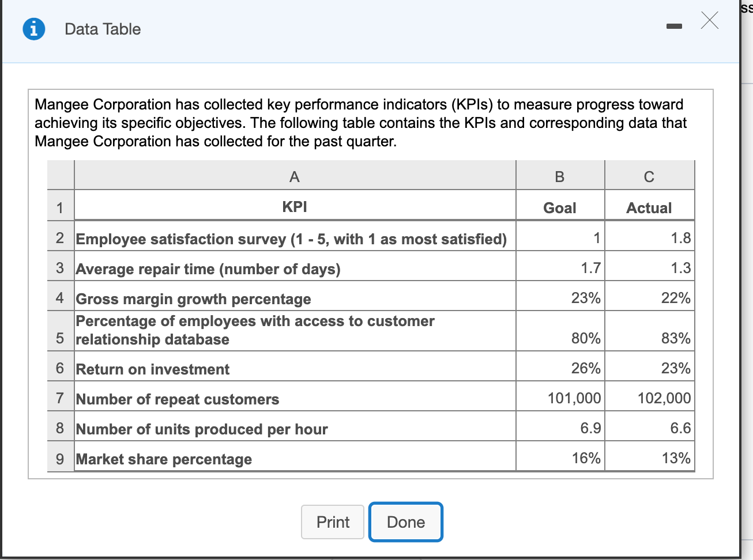This screenshot has width=753, height=560.
Task: Select column header B
Action: pos(559,176)
